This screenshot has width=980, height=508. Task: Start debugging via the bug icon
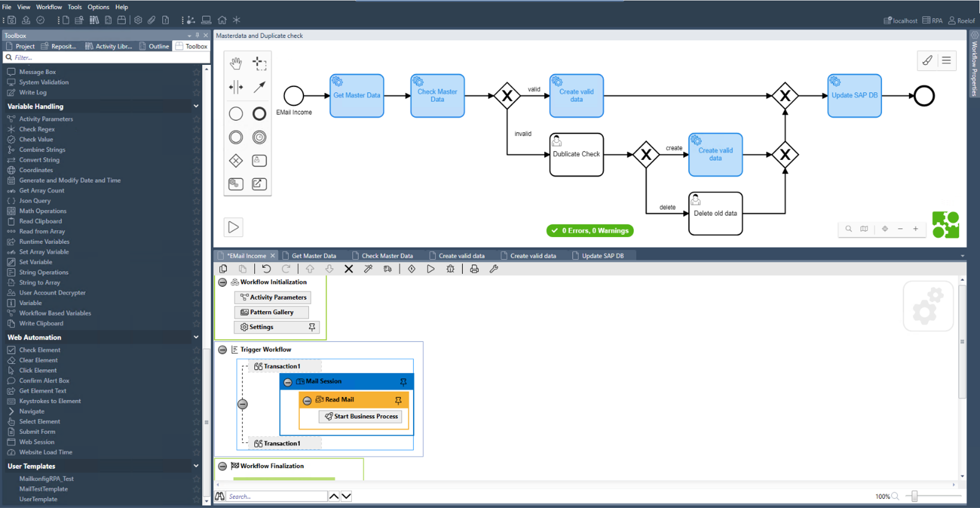[x=450, y=268]
